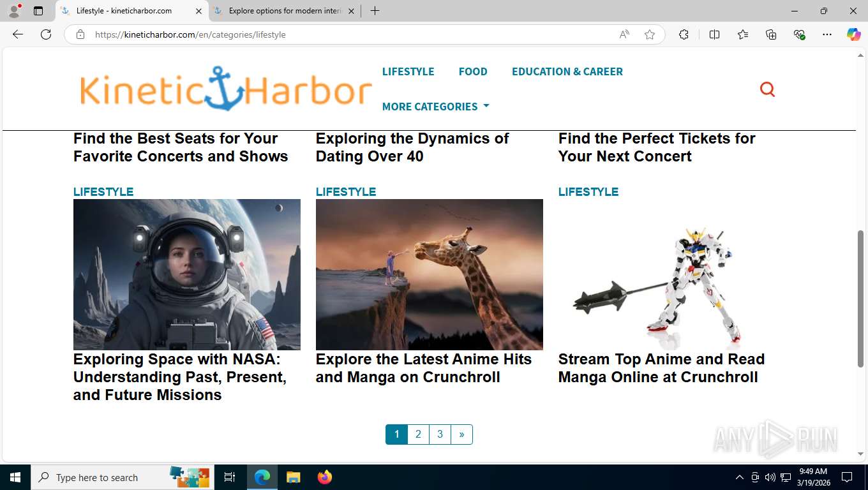Screen dimensions: 868x490
Task: Open the notification center icon
Action: click(x=847, y=477)
